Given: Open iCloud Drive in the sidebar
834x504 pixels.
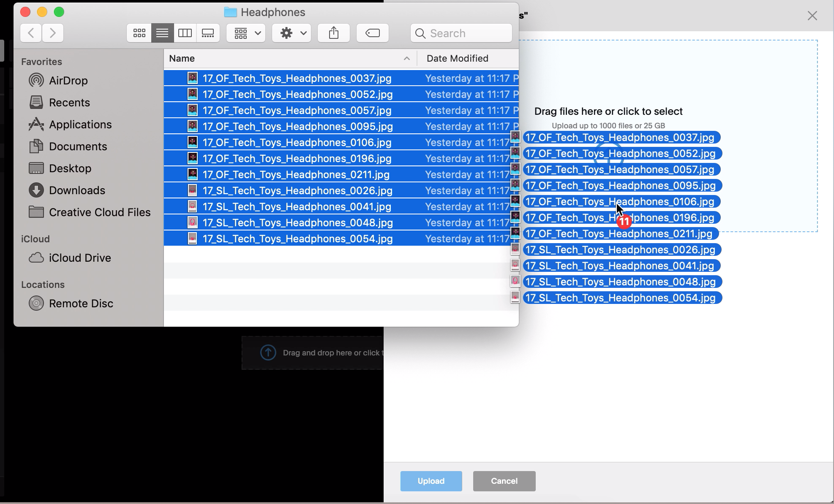Looking at the screenshot, I should click(70, 257).
